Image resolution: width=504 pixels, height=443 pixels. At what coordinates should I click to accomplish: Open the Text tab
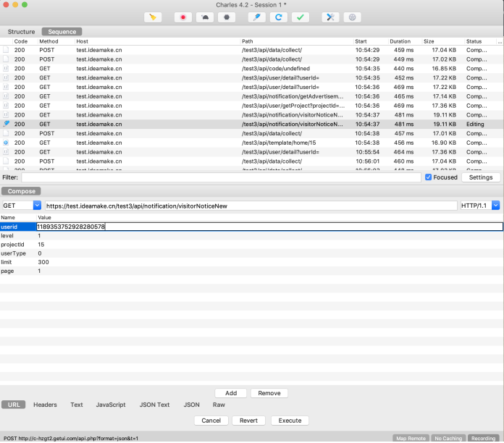pyautogui.click(x=77, y=405)
